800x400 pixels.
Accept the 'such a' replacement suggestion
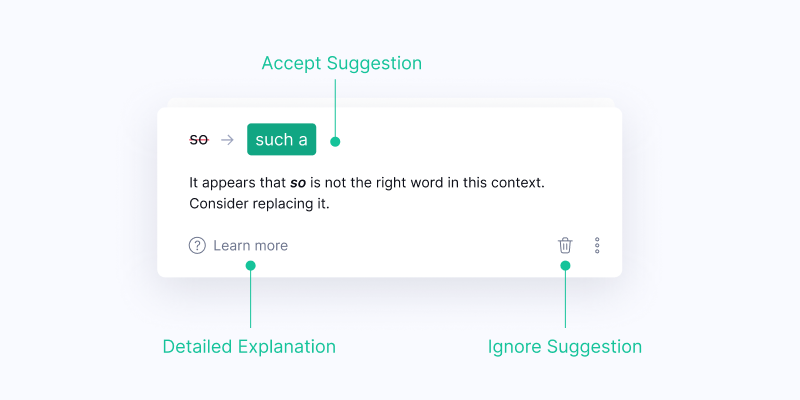tap(281, 140)
